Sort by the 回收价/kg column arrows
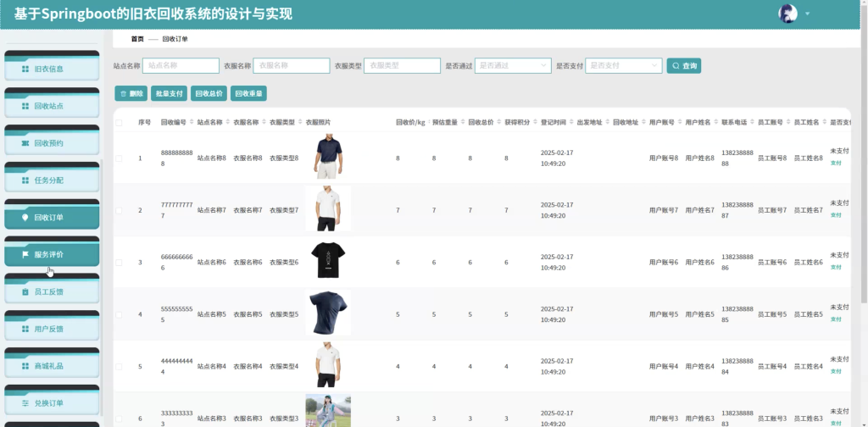This screenshot has width=868, height=427. pos(428,123)
